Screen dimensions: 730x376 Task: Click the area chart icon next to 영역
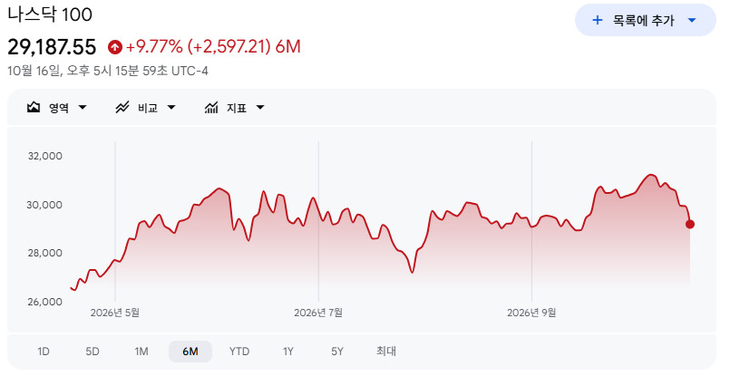(33, 107)
